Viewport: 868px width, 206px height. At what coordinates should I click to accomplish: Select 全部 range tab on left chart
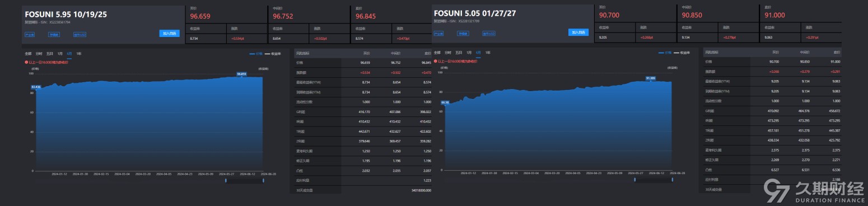coord(28,54)
